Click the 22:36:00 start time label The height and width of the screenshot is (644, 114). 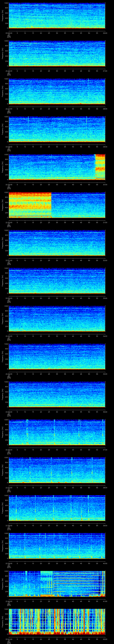9,450
